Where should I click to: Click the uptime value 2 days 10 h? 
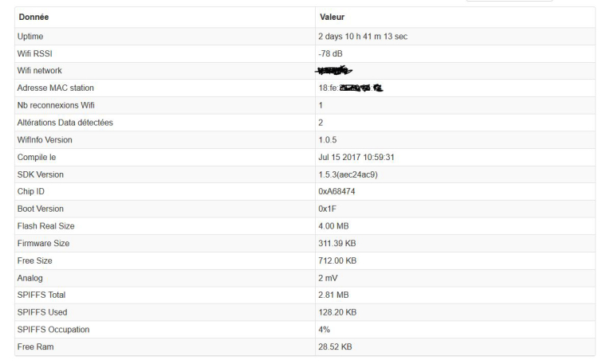[x=363, y=37]
